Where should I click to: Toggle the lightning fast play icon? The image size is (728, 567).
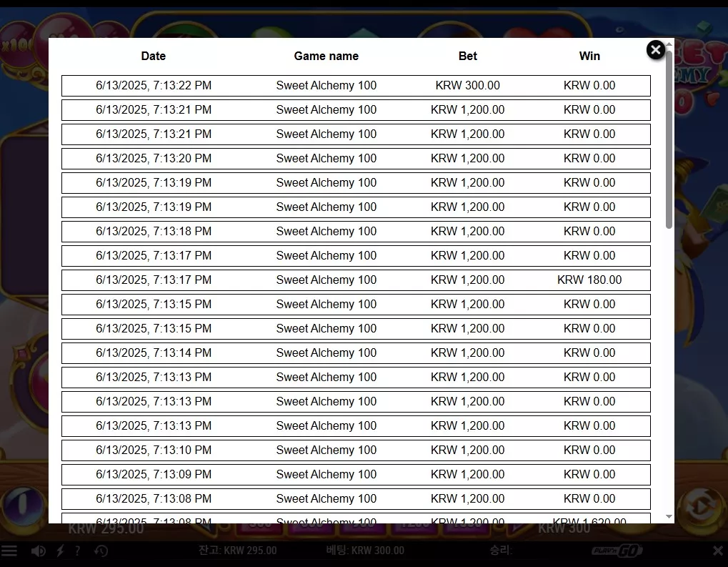click(x=60, y=551)
